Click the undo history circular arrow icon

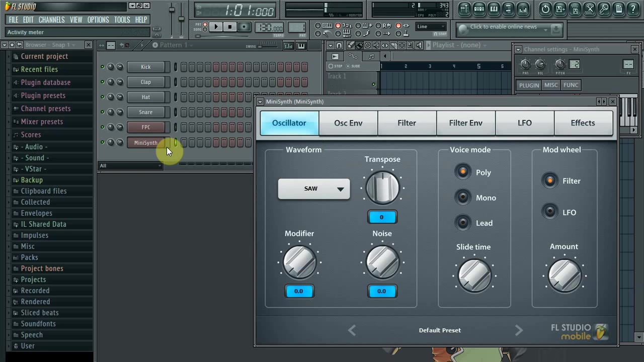pyautogui.click(x=545, y=9)
